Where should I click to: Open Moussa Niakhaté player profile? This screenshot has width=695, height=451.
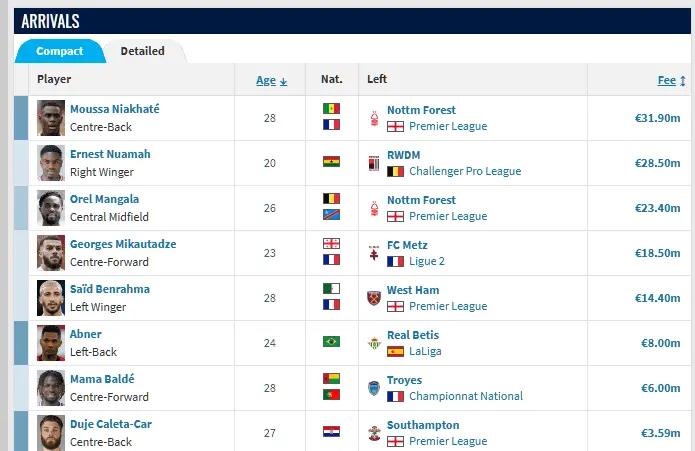(114, 109)
